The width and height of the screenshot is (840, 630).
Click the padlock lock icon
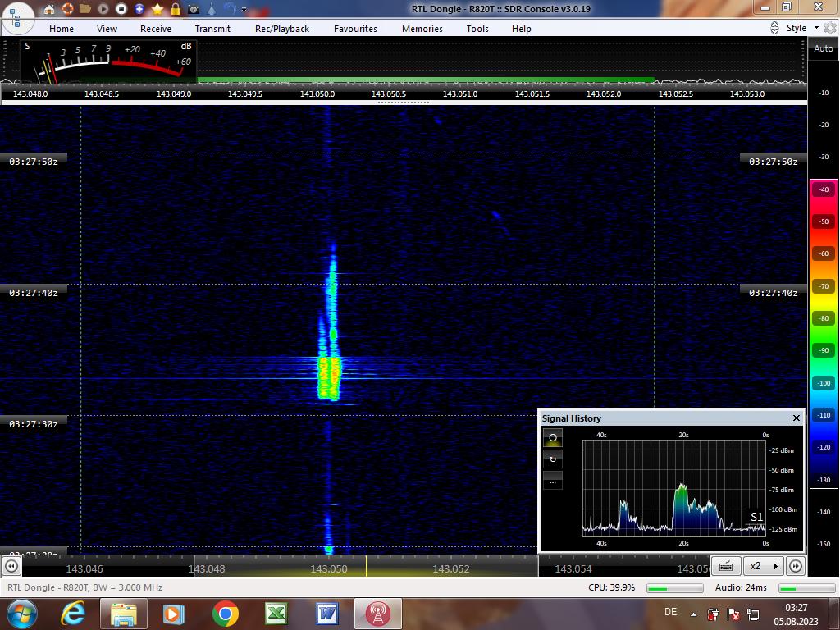[176, 9]
